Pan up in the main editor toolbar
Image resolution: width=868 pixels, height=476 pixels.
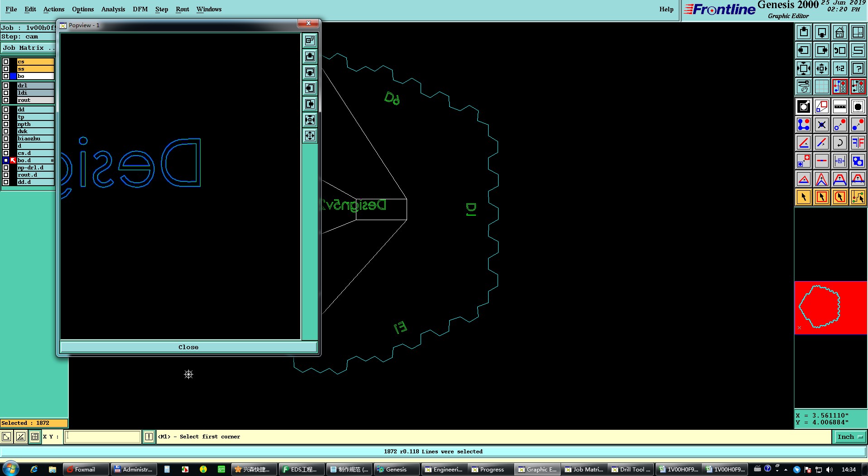804,32
